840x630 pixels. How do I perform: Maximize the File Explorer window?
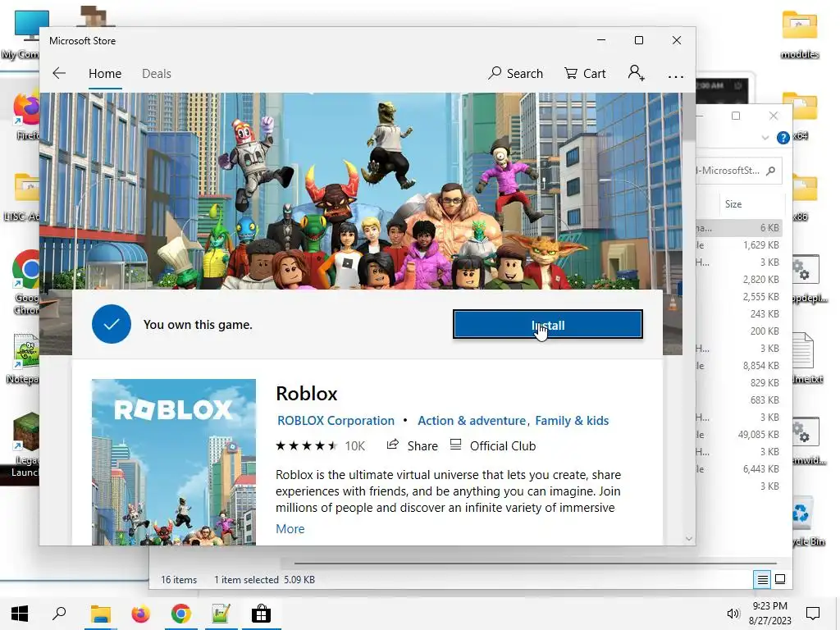736,116
